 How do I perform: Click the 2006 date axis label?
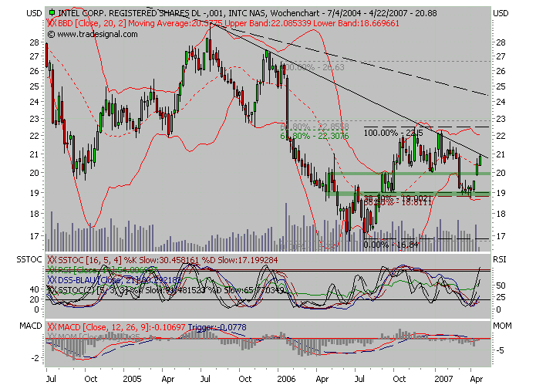(x=286, y=379)
